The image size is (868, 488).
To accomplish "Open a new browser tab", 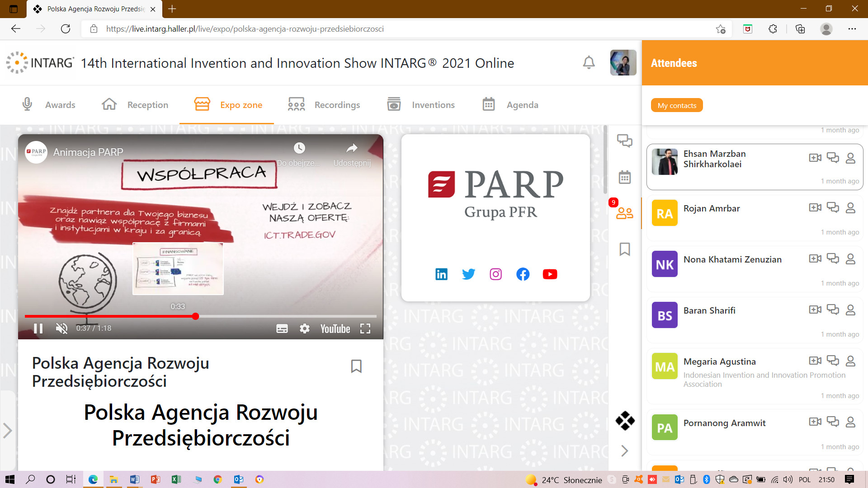I will tap(172, 9).
